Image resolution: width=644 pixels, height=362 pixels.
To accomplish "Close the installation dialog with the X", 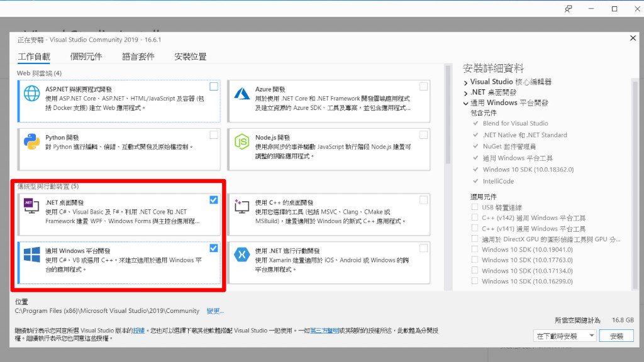I will coord(633,38).
